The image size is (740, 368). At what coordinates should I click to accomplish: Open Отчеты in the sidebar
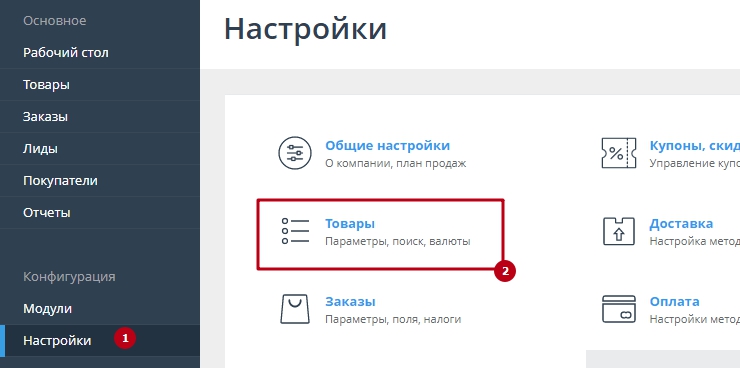coord(100,213)
